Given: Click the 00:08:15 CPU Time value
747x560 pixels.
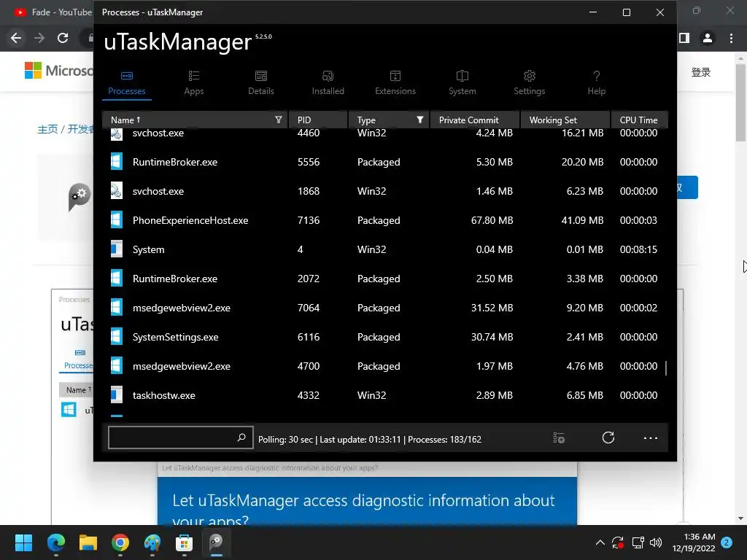Looking at the screenshot, I should click(638, 249).
